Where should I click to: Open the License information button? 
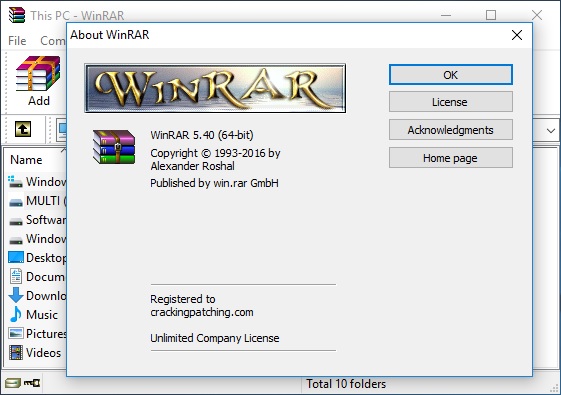coord(451,102)
